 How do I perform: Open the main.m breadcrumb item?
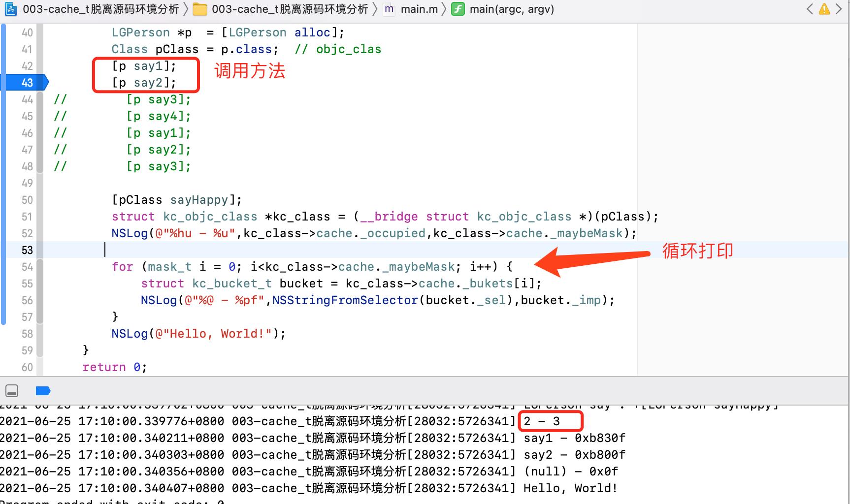click(419, 9)
